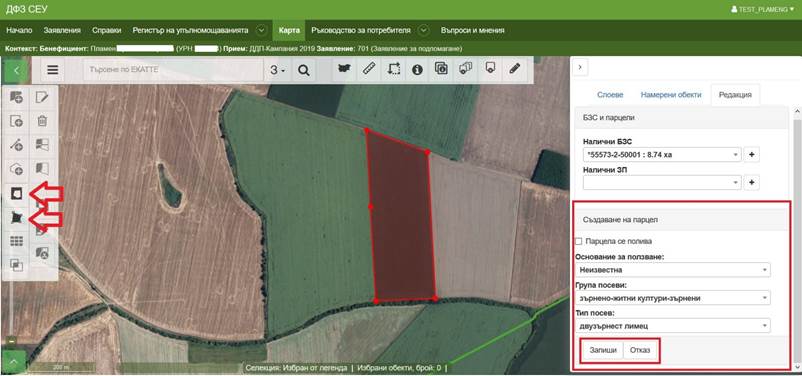This screenshot has width=802, height=376.
Task: Click the add-layers-with-plus icon
Action: tap(16, 97)
